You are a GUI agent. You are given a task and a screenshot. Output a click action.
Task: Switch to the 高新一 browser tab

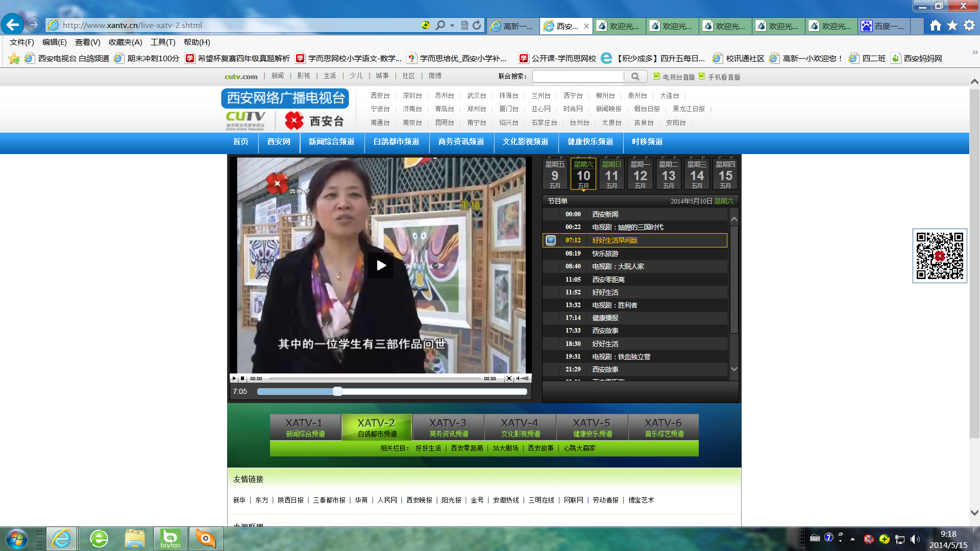click(512, 26)
